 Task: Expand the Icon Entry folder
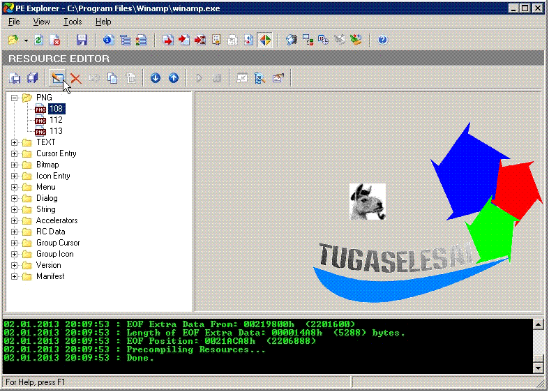click(15, 176)
